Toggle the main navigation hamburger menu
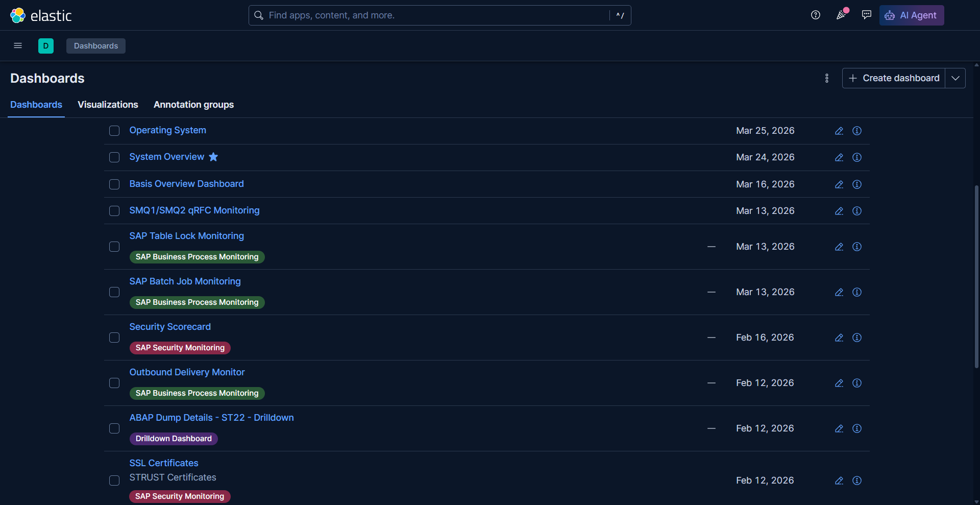 point(18,46)
